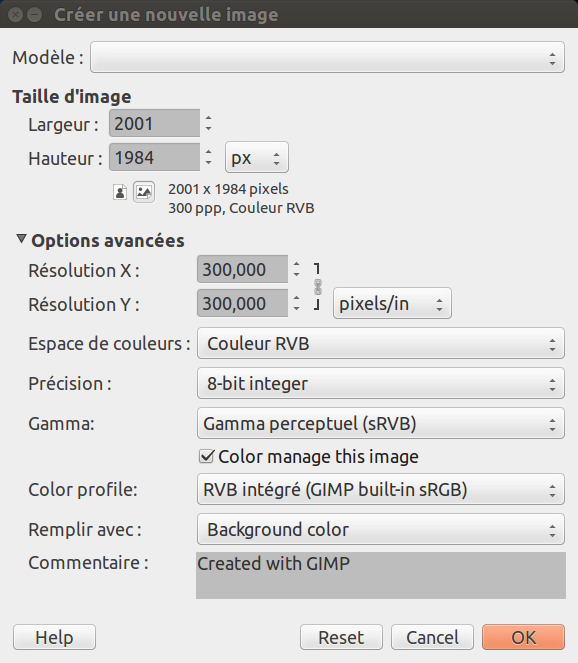This screenshot has height=663, width=578.
Task: Open the Espace de couleurs dropdown
Action: click(x=381, y=343)
